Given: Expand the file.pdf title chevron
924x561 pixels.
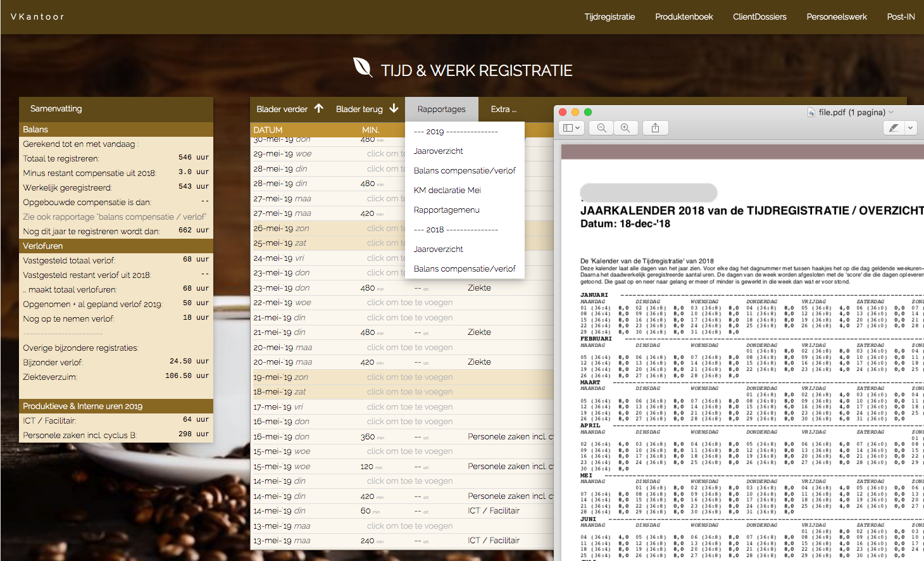Looking at the screenshot, I should [x=892, y=112].
